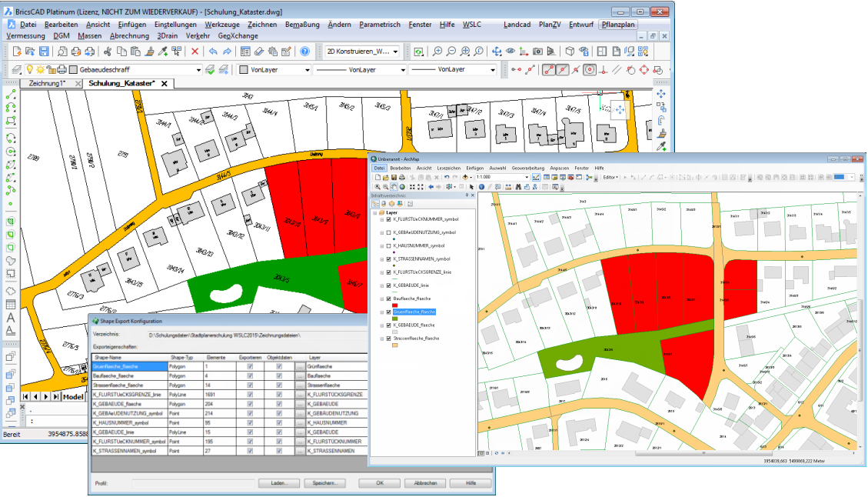This screenshot has height=497, width=868.
Task: Click the Cut scissors icon in BricsCAD toolbar
Action: [x=107, y=52]
